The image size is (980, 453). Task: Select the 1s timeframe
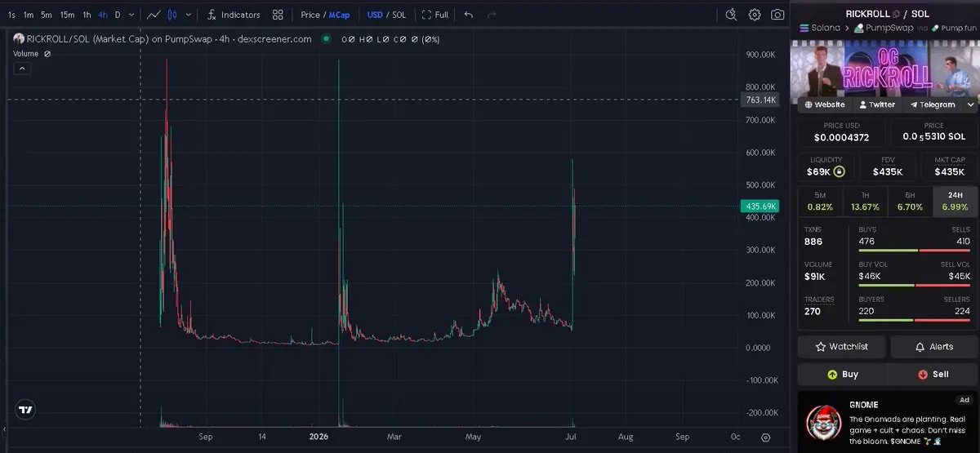(x=11, y=15)
